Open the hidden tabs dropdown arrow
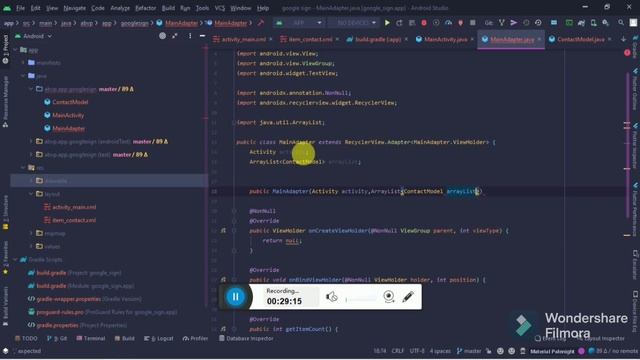Screen dimensions: 640x360 pyautogui.click(x=623, y=40)
